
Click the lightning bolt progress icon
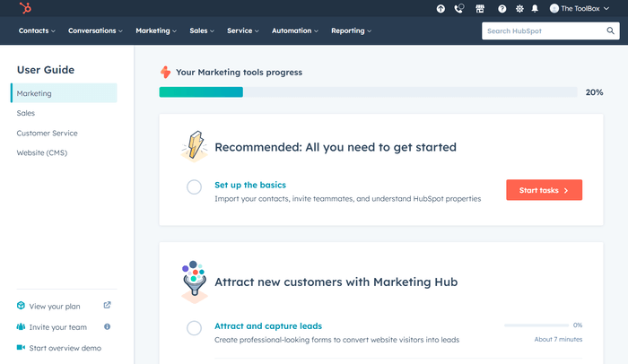(165, 72)
